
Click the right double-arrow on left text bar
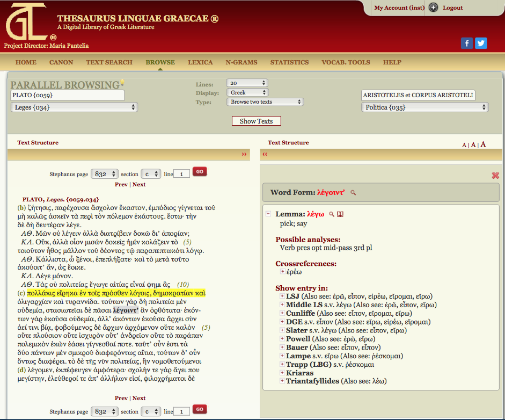[244, 155]
